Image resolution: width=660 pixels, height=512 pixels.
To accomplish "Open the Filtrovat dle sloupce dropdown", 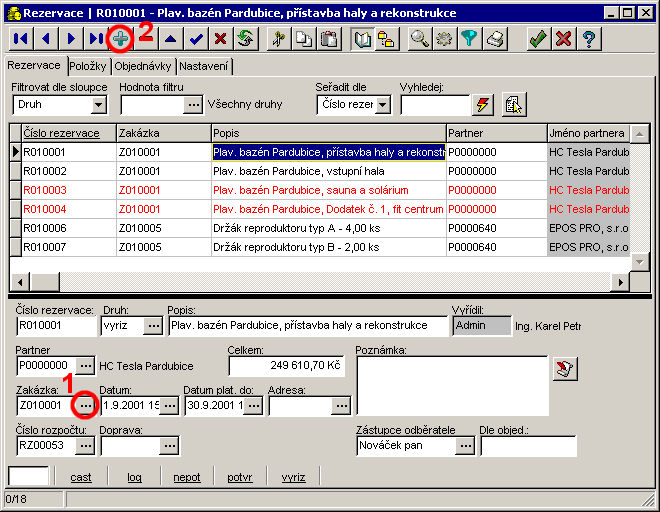I will point(99,105).
